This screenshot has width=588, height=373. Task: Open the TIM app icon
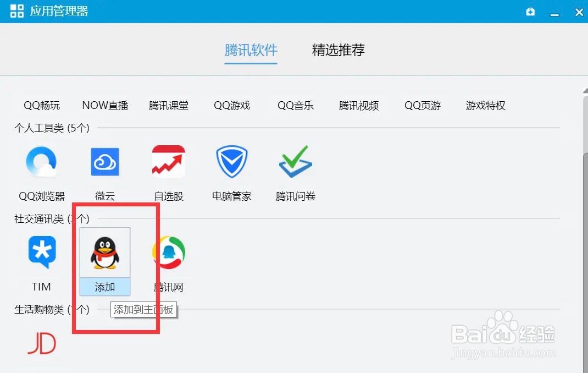point(42,252)
